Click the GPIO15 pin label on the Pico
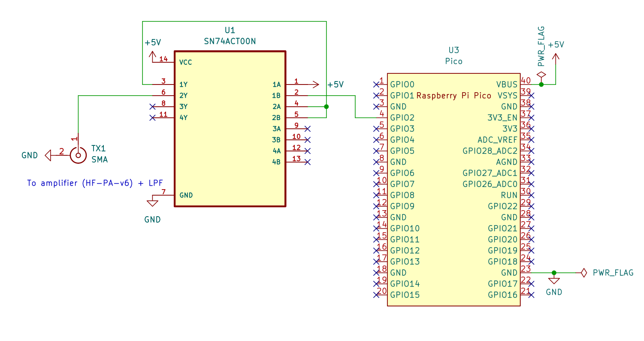The image size is (644, 341). click(x=405, y=295)
